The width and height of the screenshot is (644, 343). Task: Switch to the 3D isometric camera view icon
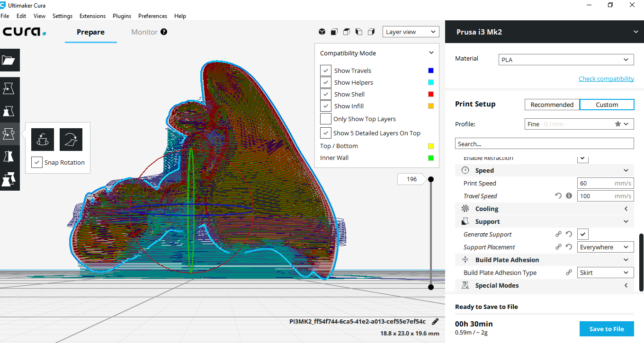point(322,32)
